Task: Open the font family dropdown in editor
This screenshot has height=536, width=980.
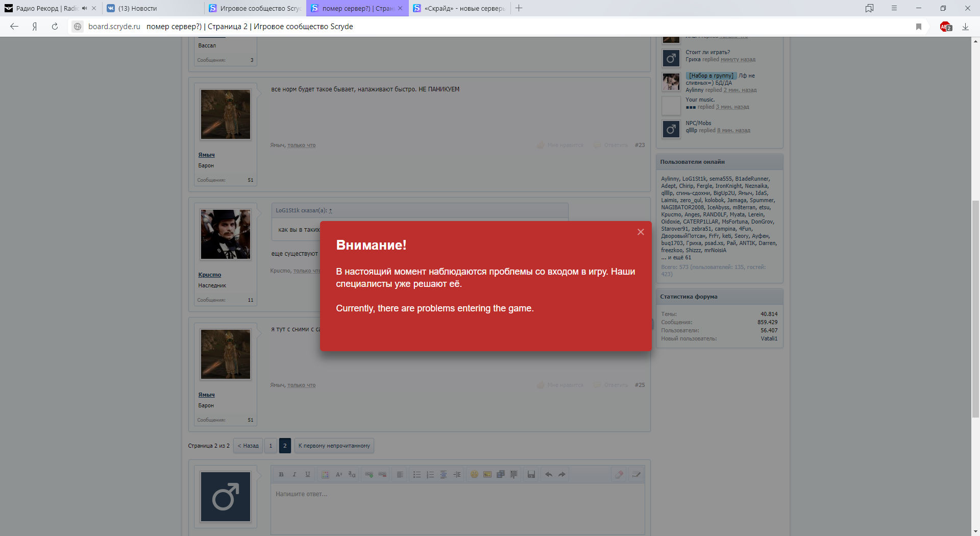Action: pyautogui.click(x=352, y=475)
